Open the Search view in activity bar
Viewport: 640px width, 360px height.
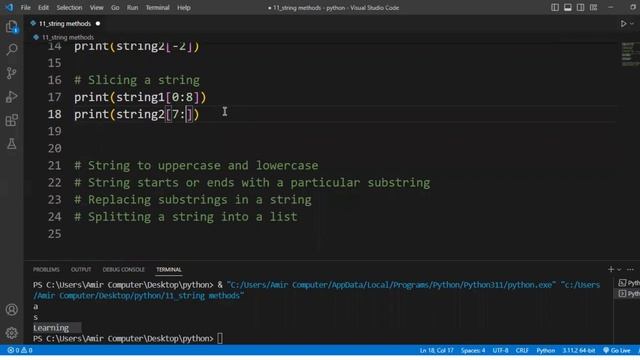[x=11, y=50]
